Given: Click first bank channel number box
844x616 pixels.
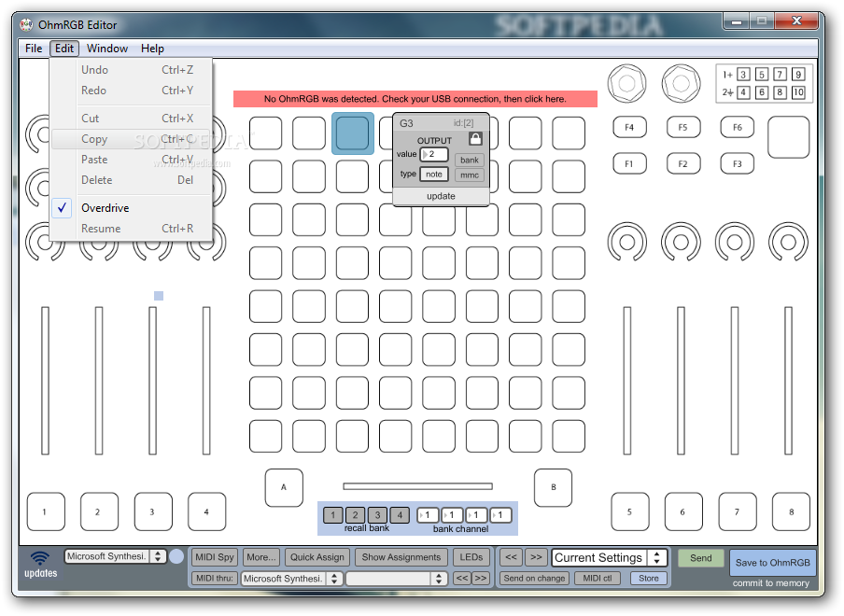Looking at the screenshot, I should (429, 515).
